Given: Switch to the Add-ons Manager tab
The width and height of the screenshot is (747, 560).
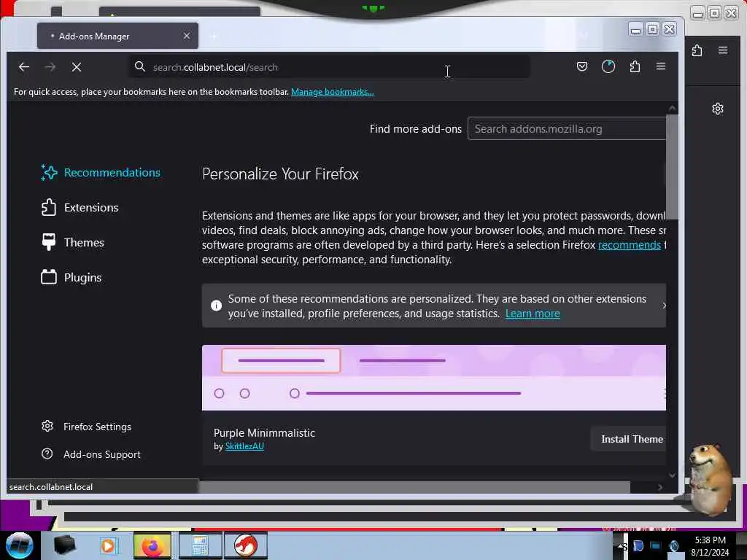Looking at the screenshot, I should click(x=117, y=36).
